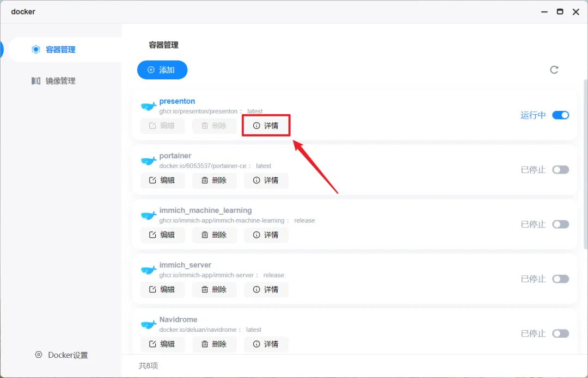
Task: Click the immich_server name text
Action: 185,265
